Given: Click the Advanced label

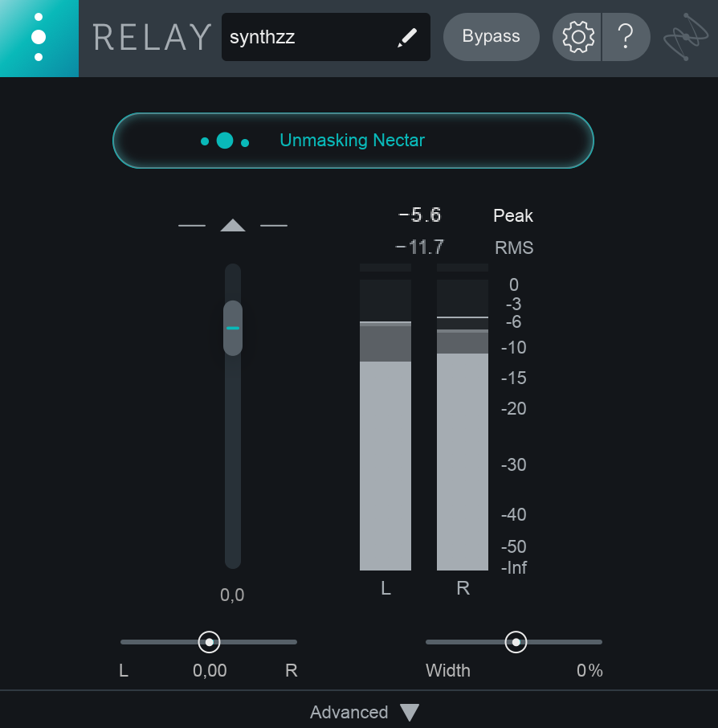Looking at the screenshot, I should click(349, 712).
